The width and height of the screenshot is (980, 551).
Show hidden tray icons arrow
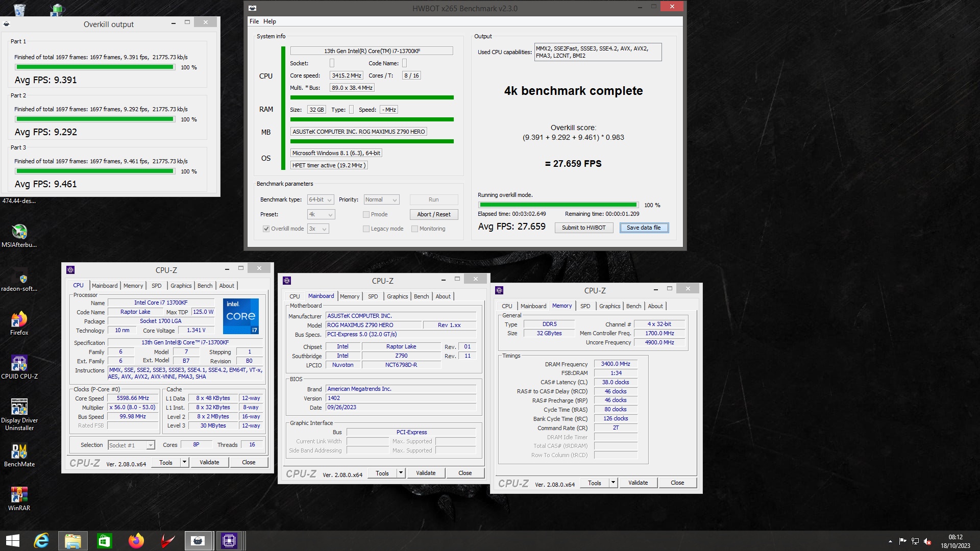[x=890, y=541]
